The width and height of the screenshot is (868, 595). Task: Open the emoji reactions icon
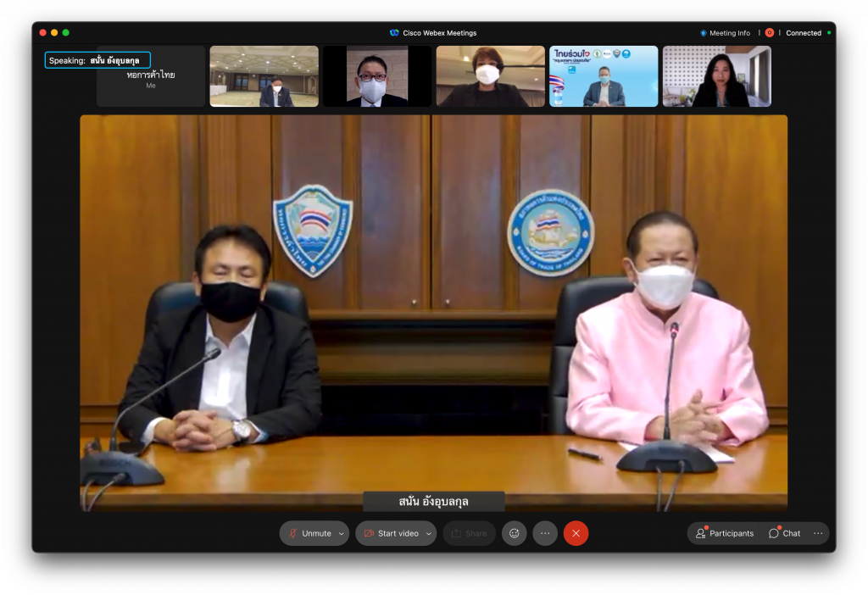[514, 533]
